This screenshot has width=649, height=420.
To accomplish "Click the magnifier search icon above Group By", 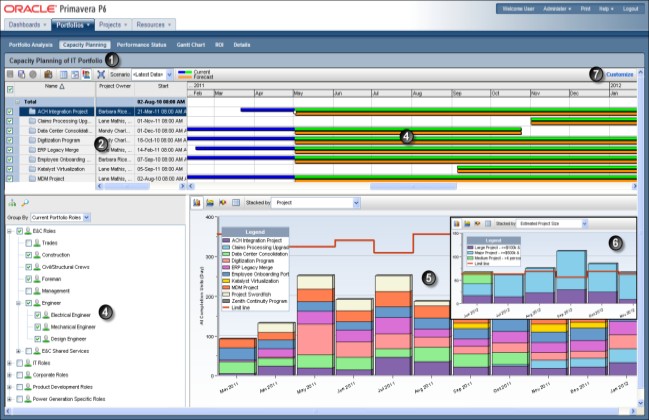I will click(23, 203).
